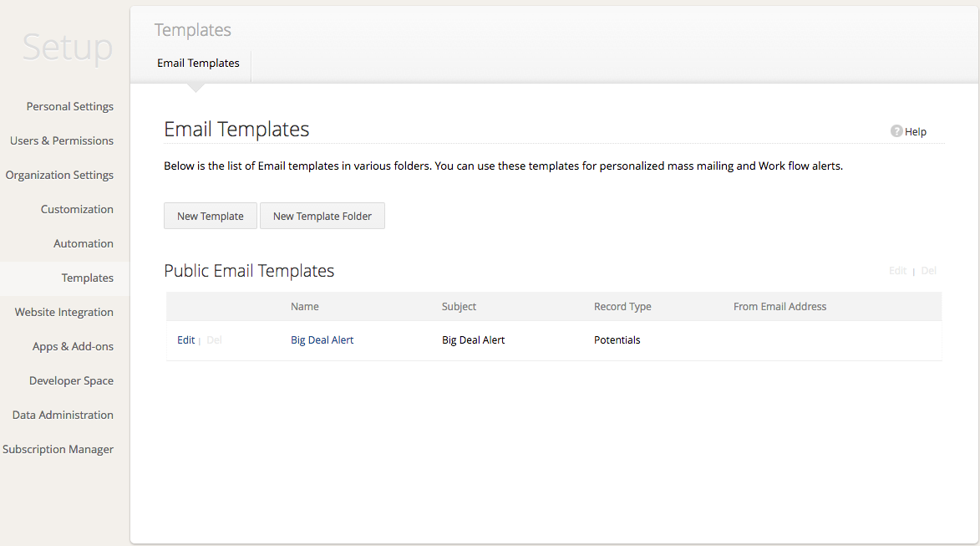980x546 pixels.
Task: Open Organization Settings section
Action: click(59, 175)
